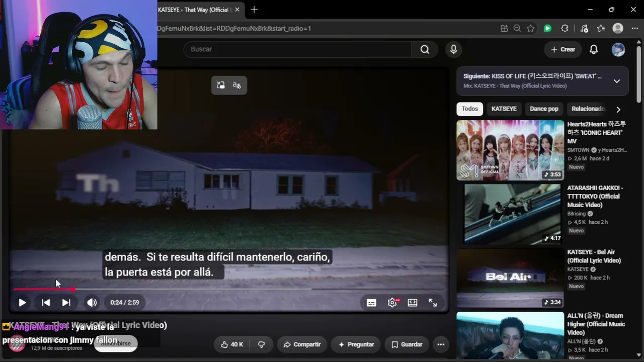644x362 pixels.
Task: Enter fullscreen on the video player
Action: (x=433, y=303)
